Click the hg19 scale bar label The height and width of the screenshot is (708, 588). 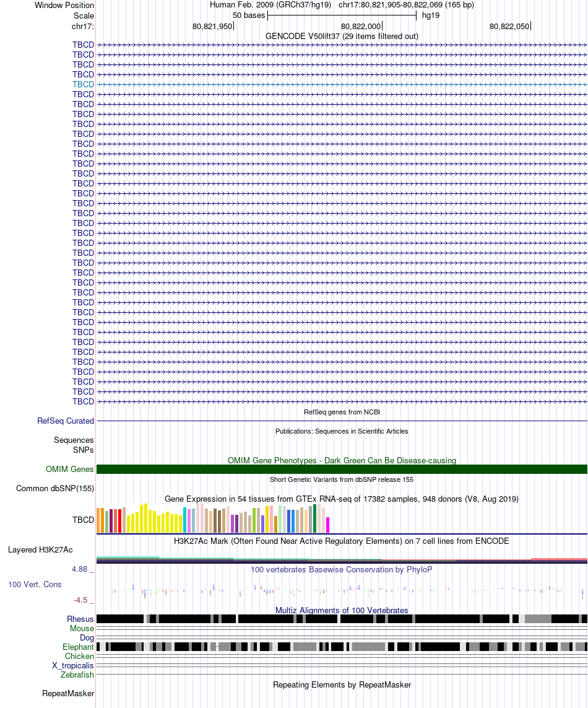[431, 15]
